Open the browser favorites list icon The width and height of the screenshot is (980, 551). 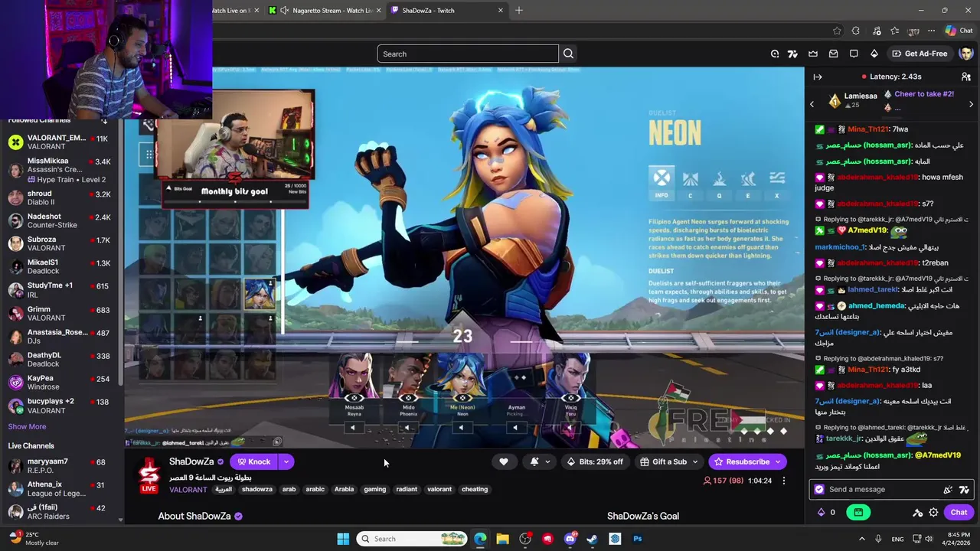894,31
